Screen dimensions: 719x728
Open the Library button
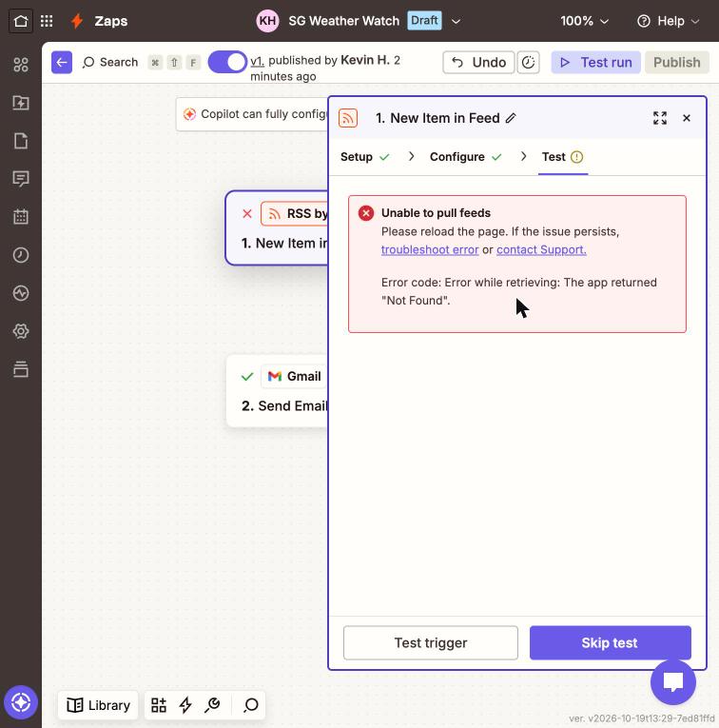(98, 705)
